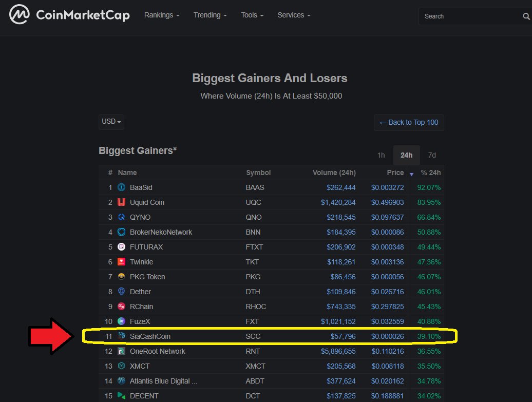Click the Uquid Coin logo icon
Viewport: 532px width, 402px height.
point(120,202)
